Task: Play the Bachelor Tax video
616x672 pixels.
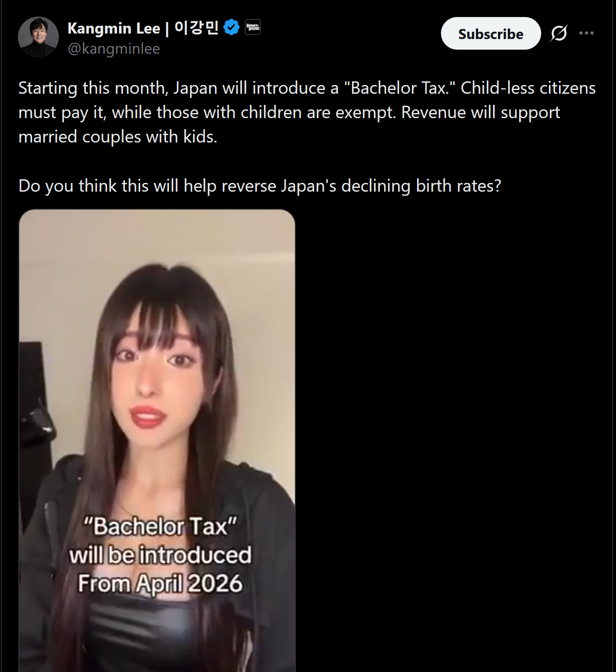Action: [x=157, y=440]
